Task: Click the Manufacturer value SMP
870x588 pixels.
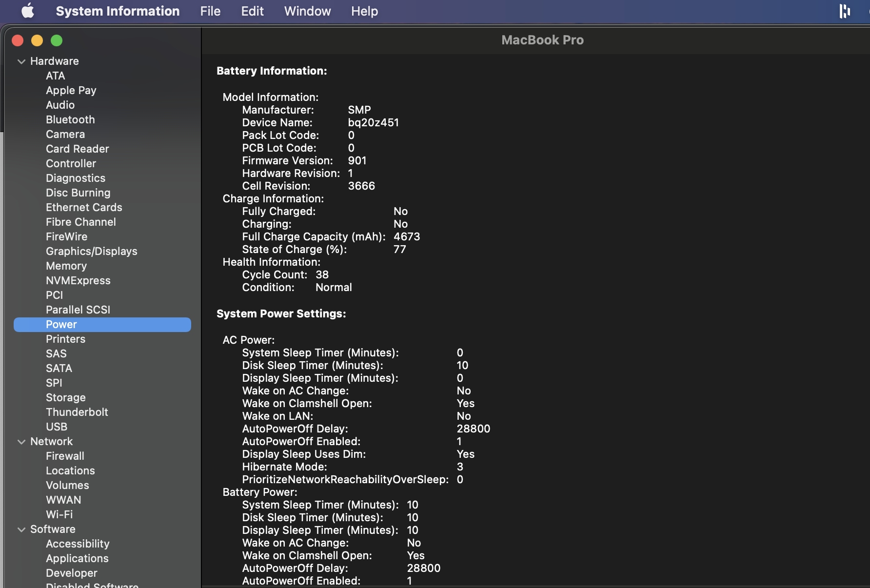Action: (359, 110)
